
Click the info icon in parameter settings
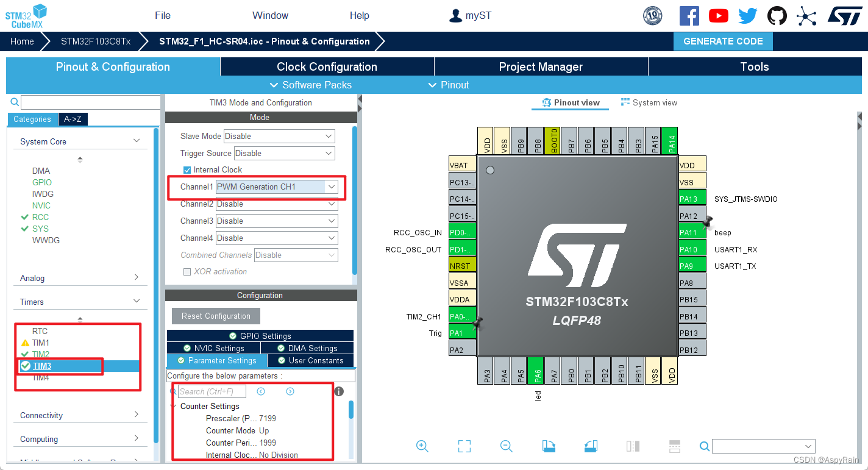click(340, 391)
